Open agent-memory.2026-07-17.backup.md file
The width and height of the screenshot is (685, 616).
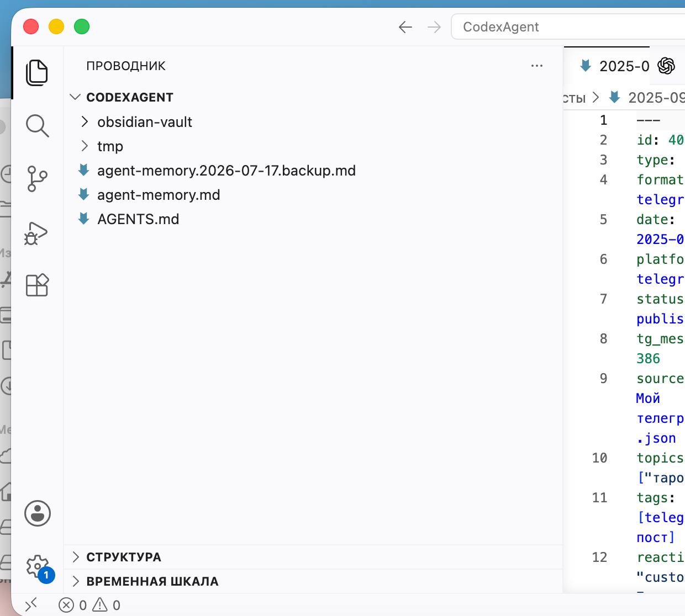coord(226,171)
